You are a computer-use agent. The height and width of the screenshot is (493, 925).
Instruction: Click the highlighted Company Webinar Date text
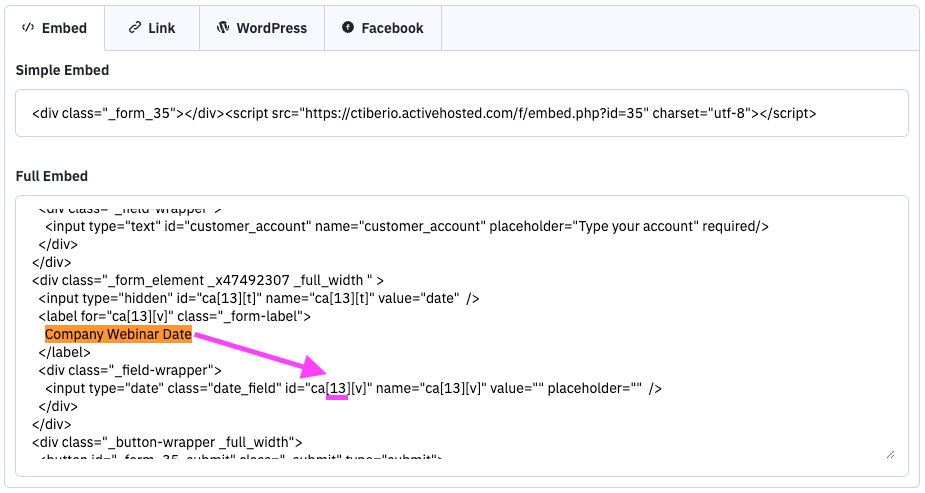118,334
